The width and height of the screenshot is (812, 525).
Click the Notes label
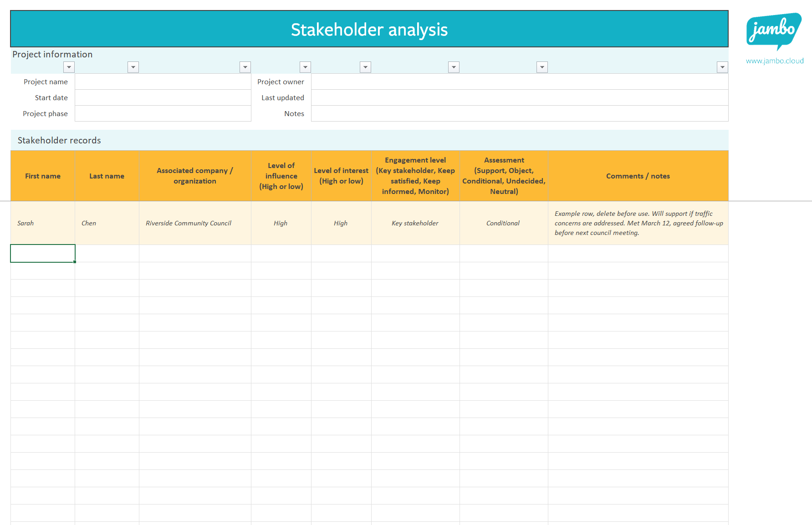pos(294,114)
